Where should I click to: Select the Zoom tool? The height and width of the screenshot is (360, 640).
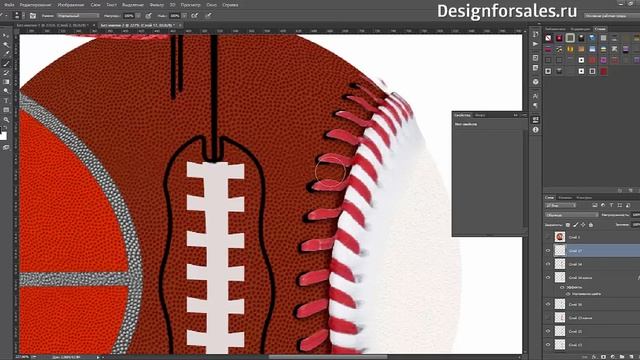[x=6, y=120]
